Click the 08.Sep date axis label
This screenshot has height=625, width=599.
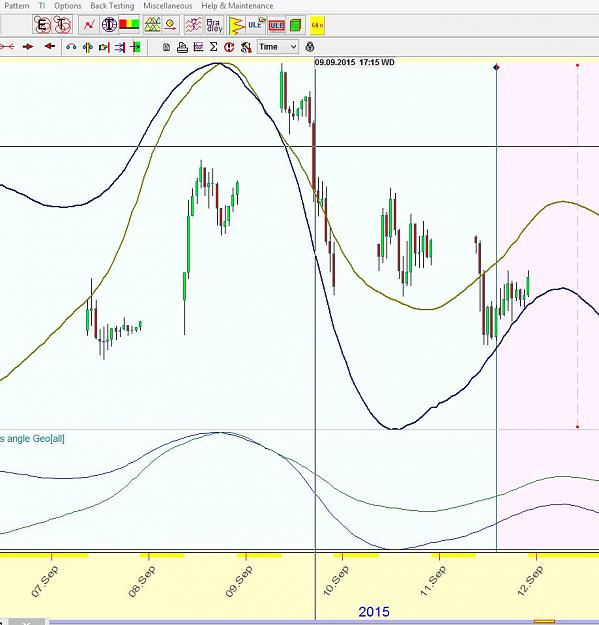[x=141, y=581]
